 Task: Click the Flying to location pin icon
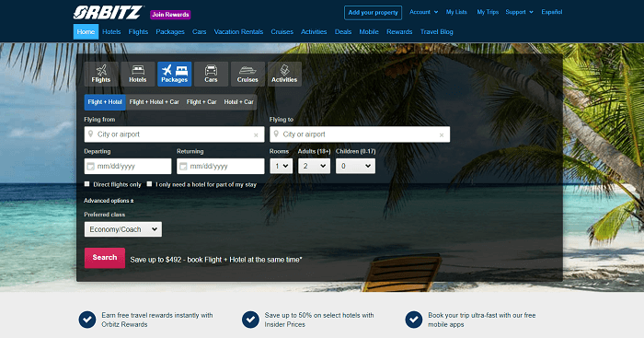click(276, 134)
